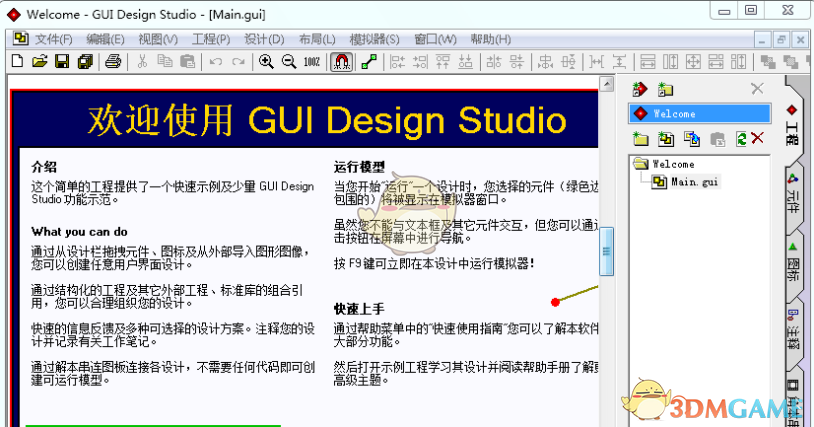Viewport: 814px width, 427px height.
Task: Click the scroll up arrow of canvas
Action: (x=606, y=84)
